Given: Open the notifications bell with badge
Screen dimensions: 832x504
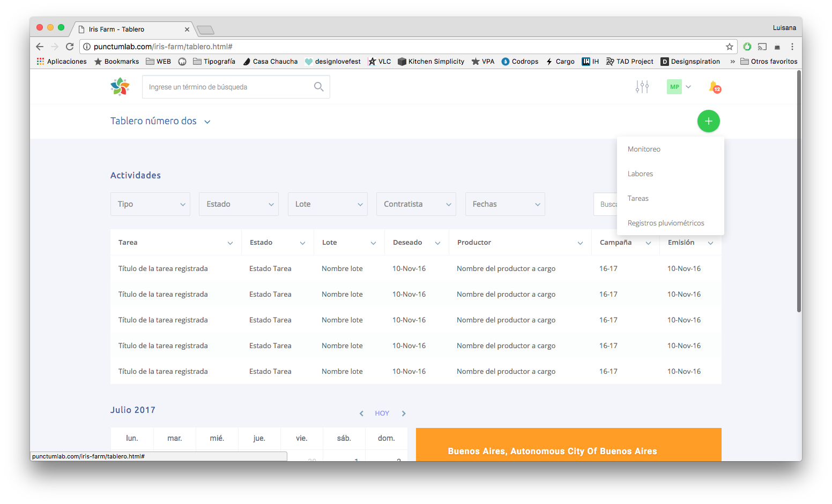Looking at the screenshot, I should point(715,87).
